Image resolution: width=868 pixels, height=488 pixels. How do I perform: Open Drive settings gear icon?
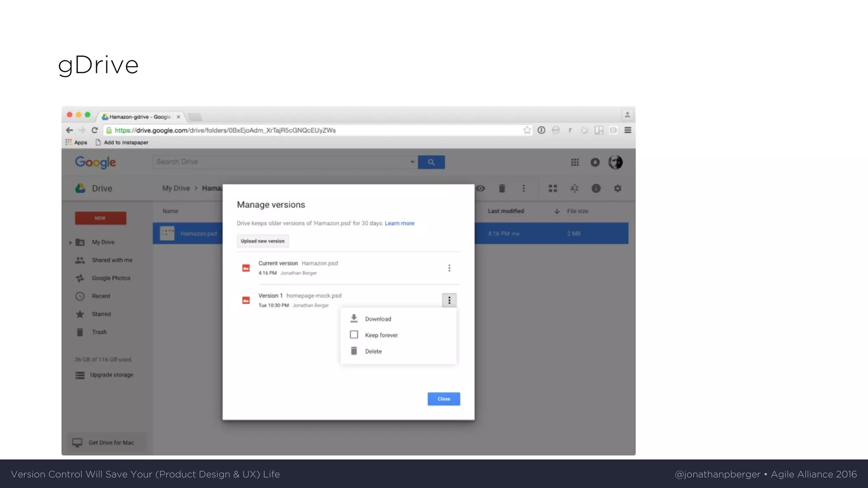(618, 189)
